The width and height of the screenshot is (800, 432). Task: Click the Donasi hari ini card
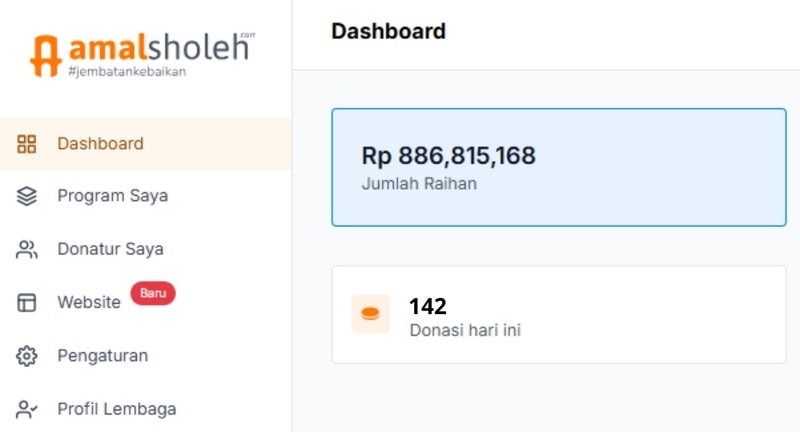(x=558, y=314)
